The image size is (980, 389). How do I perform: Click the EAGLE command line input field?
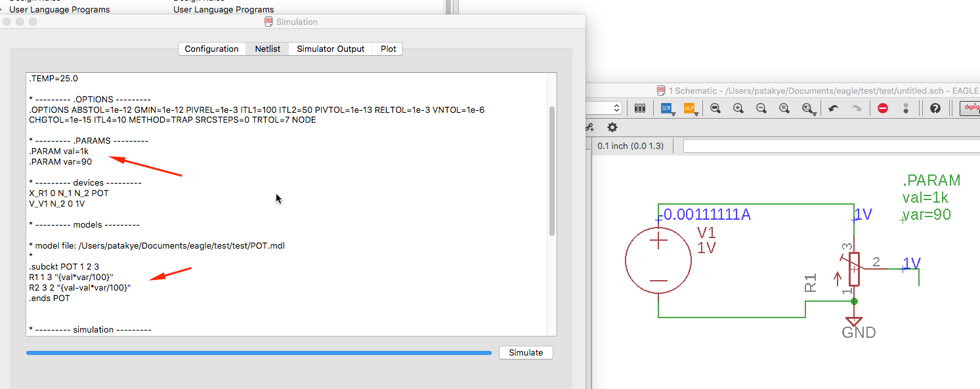point(831,146)
